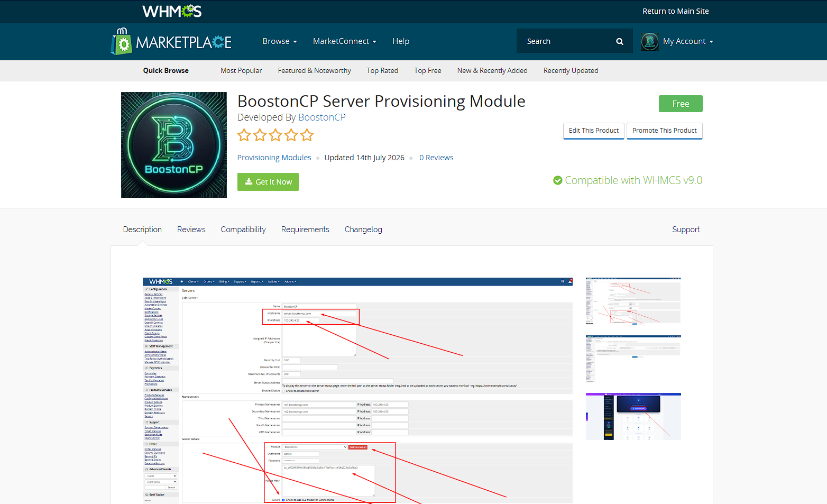
Task: Expand the Browse dropdown menu
Action: (x=280, y=41)
